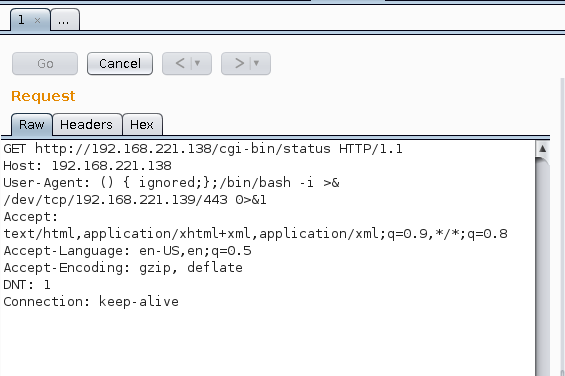Click the 'Connection: keep-alive' line
Screen dimensions: 565x376
coord(91,302)
